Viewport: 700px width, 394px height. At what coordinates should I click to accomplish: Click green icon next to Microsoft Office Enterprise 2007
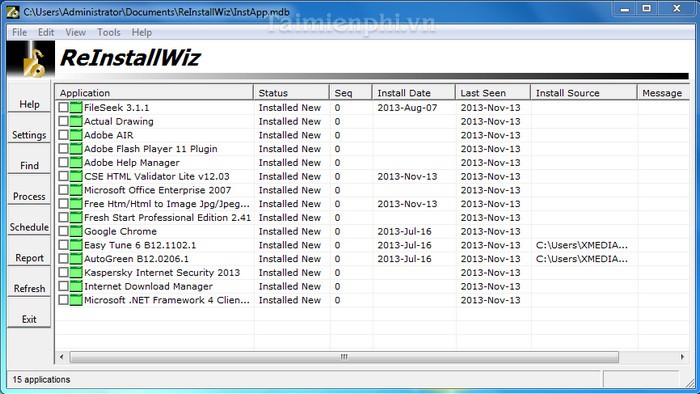76,190
